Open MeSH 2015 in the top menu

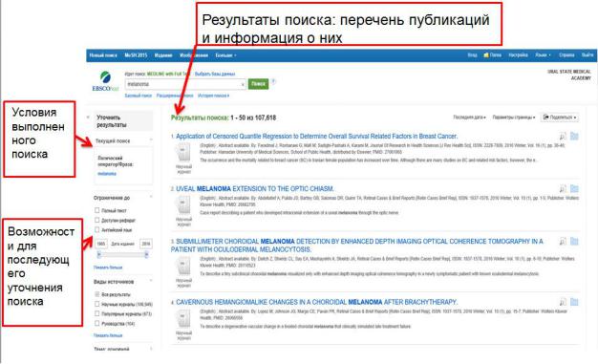click(136, 55)
